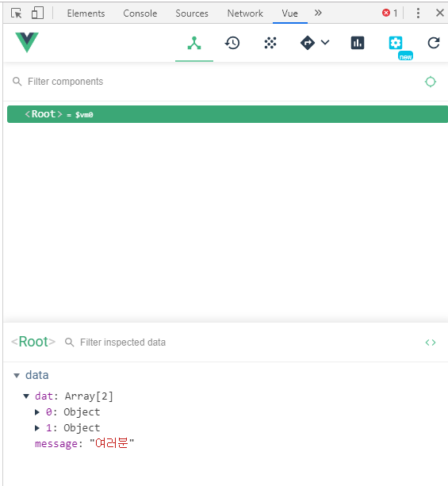This screenshot has width=448, height=486.
Task: Collapse the data section
Action: tap(17, 376)
